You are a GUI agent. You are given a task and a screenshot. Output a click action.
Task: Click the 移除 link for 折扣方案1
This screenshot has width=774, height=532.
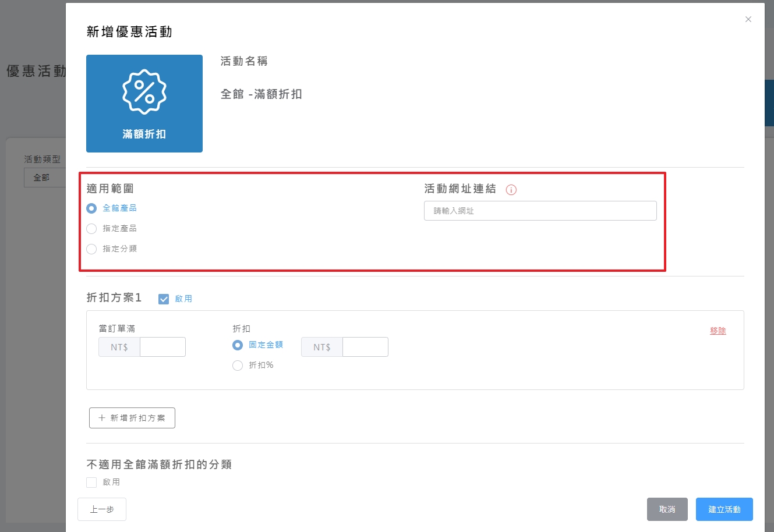coord(718,331)
